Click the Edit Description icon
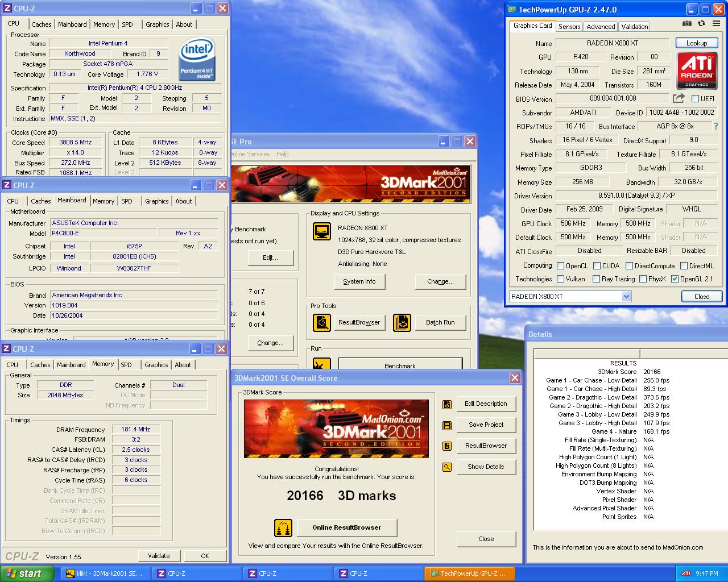The image size is (728, 582). (x=447, y=404)
